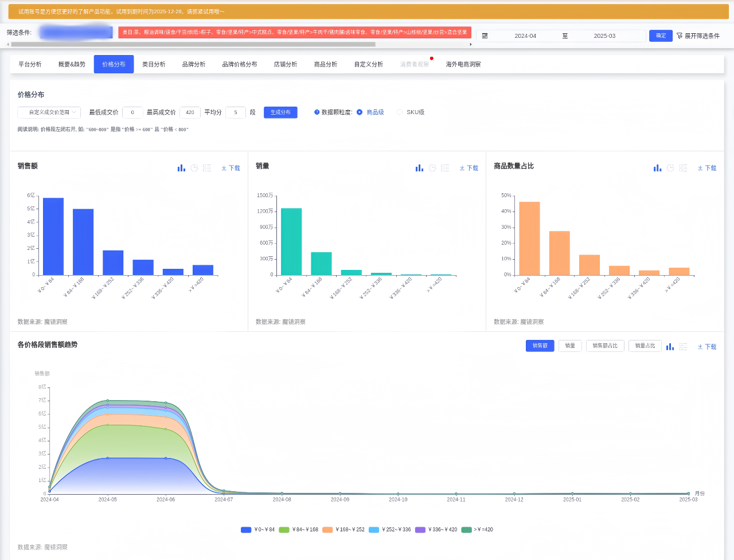Click the 确定 confirm button
This screenshot has width=734, height=560.
(x=661, y=36)
